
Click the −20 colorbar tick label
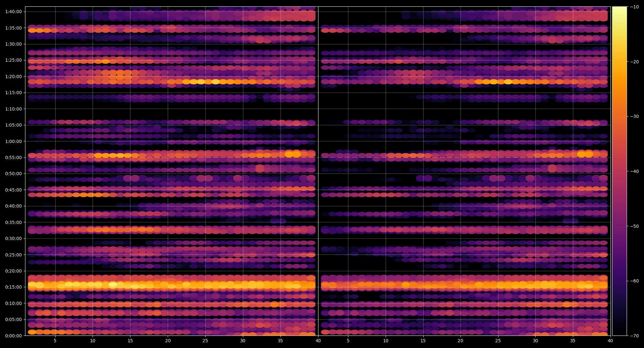(634, 62)
